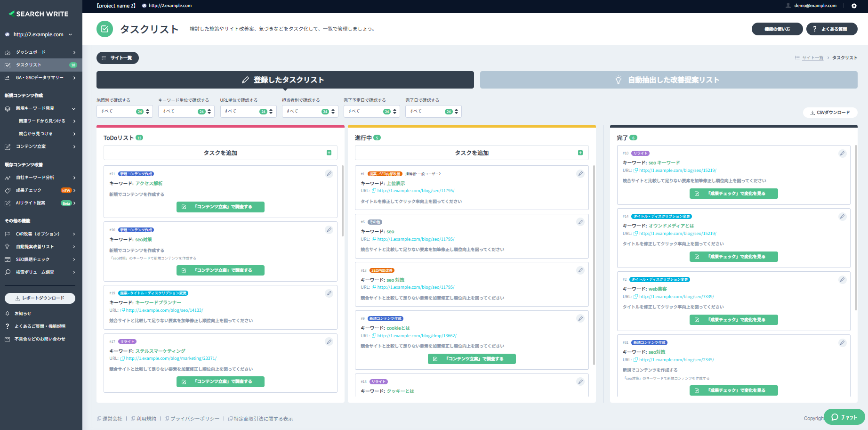Select タスクリスト in sidebar menu
Screen dimensions: 868x430
click(x=41, y=65)
